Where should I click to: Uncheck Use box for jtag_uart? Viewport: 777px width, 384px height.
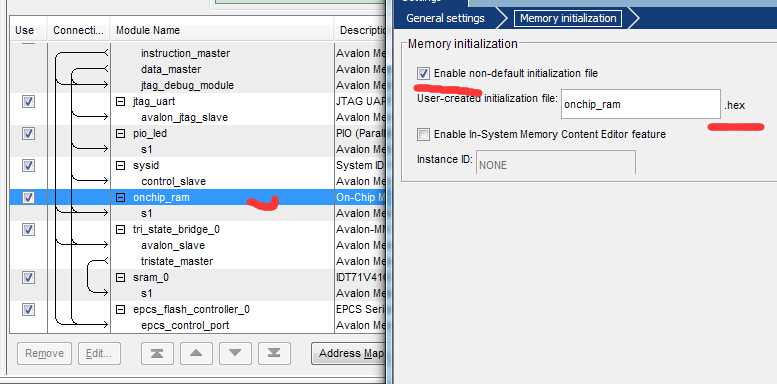tap(28, 102)
